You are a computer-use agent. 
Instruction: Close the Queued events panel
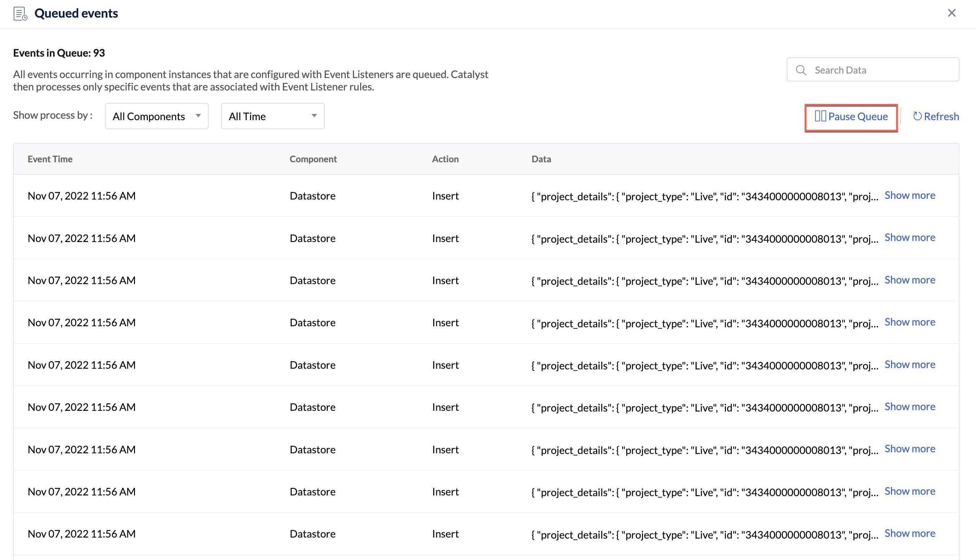[x=951, y=13]
